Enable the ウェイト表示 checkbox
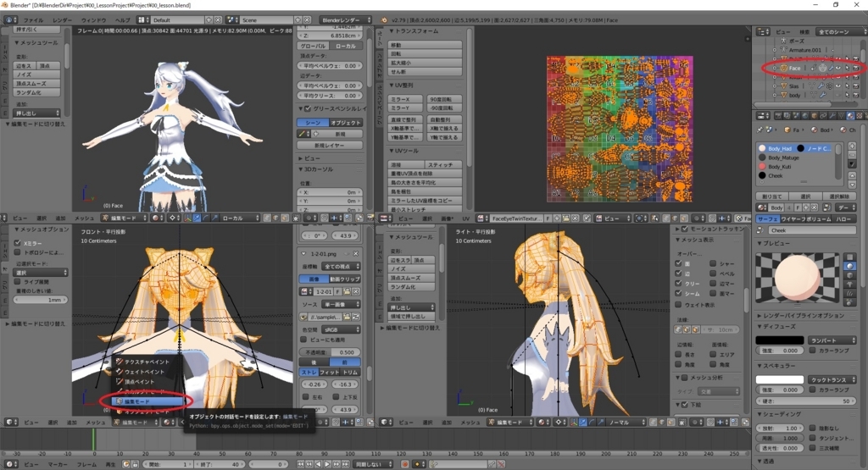The width and height of the screenshot is (868, 470). [678, 304]
